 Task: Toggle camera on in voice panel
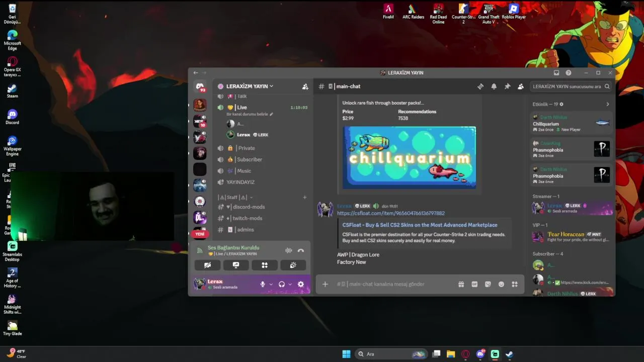click(207, 265)
